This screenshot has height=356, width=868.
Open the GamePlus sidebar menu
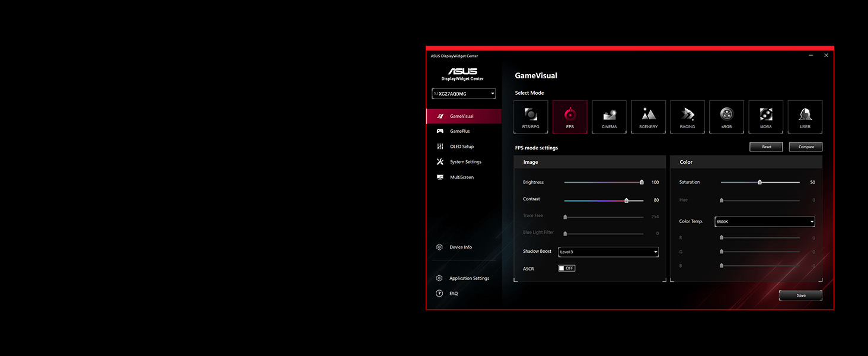point(459,131)
